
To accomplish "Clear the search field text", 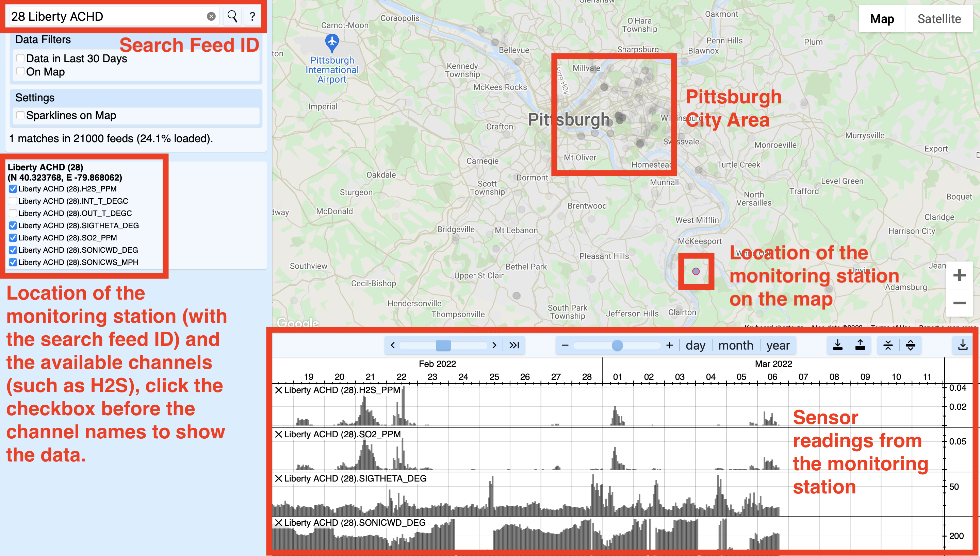I will pos(211,16).
